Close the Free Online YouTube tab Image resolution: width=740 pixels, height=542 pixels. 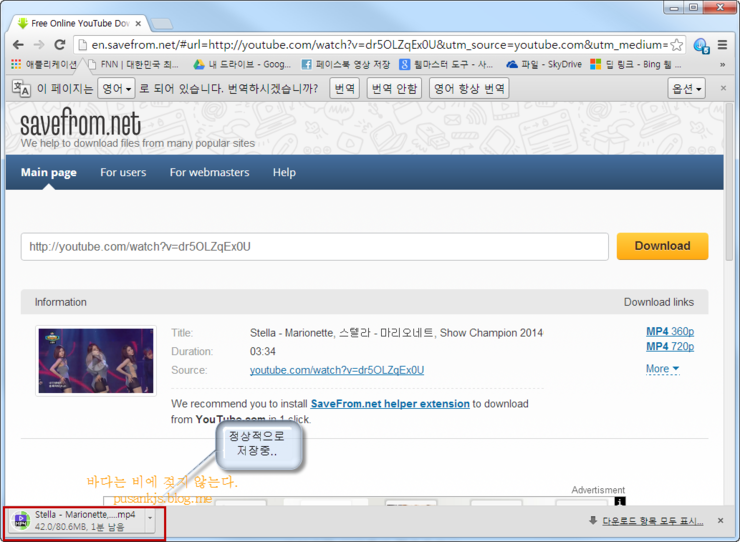[x=138, y=23]
